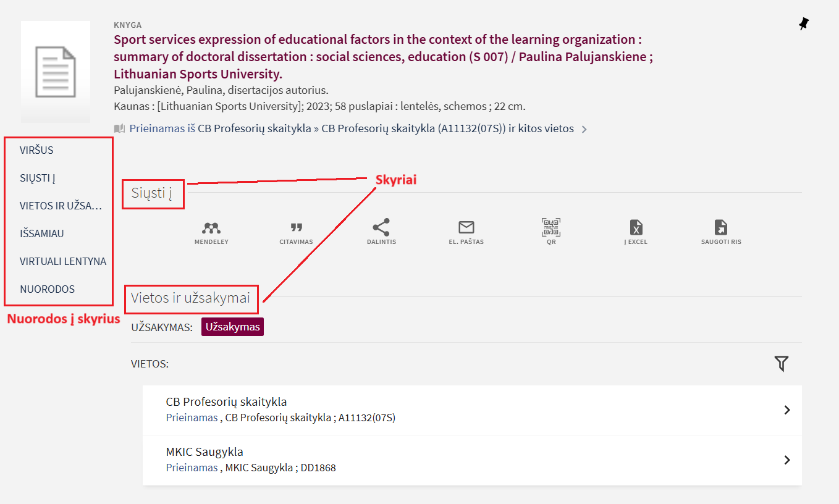Click the book cover thumbnail

[x=56, y=71]
